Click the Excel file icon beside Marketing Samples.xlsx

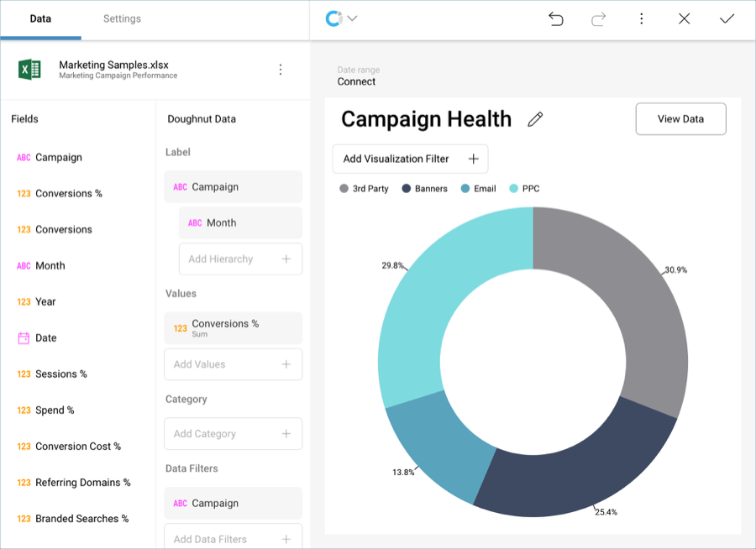tap(29, 69)
